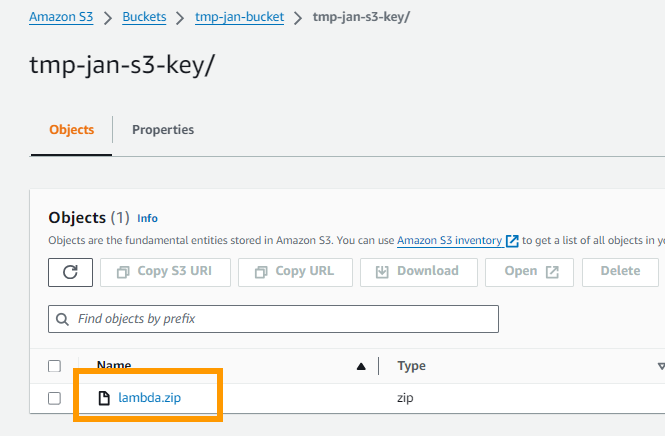Click the search magnifier icon in prefix field
The image size is (665, 436).
63,319
